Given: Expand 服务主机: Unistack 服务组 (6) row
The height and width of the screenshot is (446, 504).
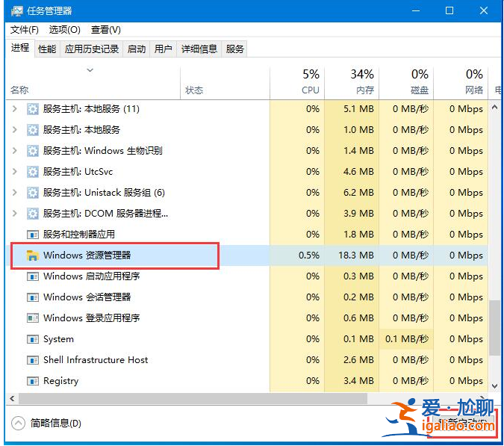Looking at the screenshot, I should [x=14, y=193].
